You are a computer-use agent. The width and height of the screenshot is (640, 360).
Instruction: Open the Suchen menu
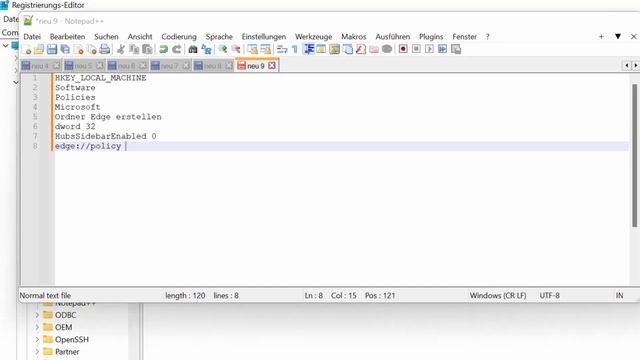tap(106, 37)
